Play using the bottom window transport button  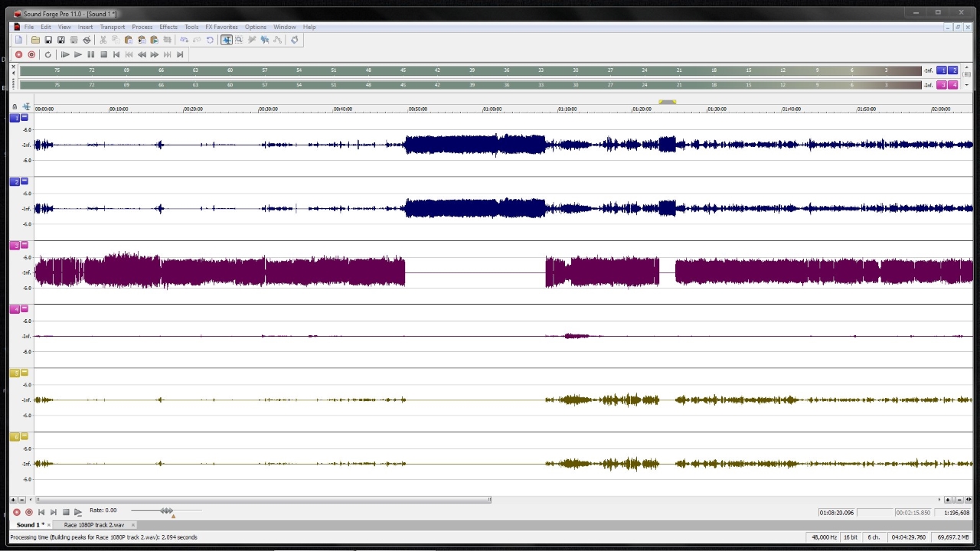pos(78,512)
